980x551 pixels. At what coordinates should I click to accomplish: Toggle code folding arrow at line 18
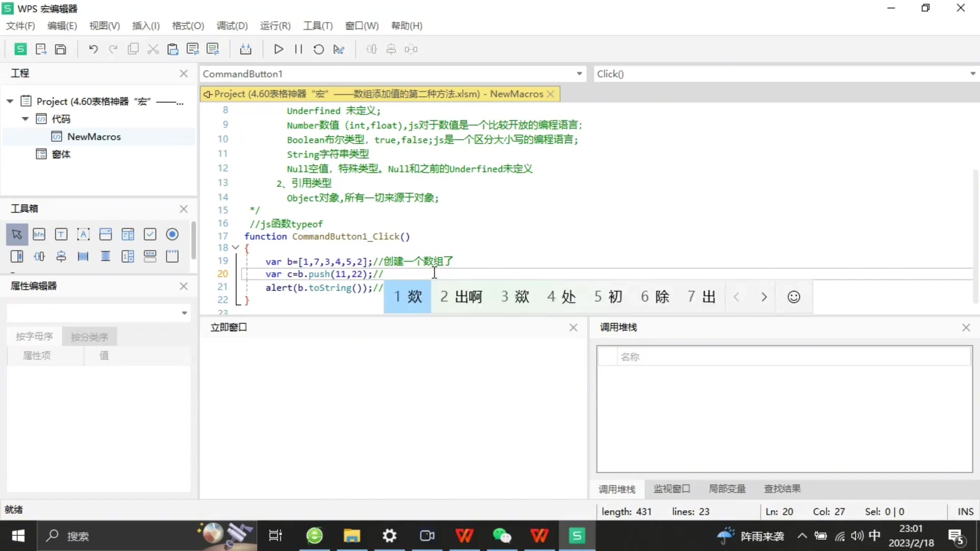tap(235, 247)
